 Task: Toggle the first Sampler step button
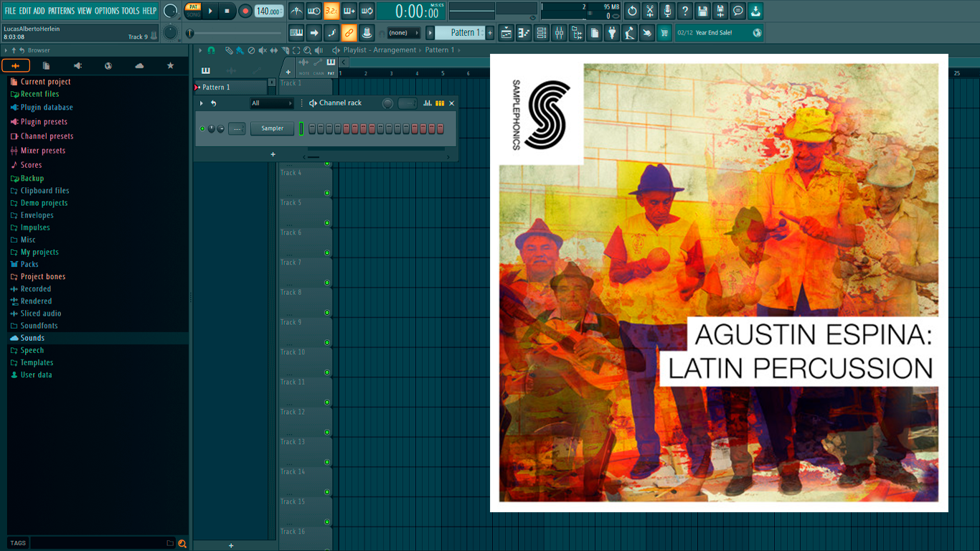coord(312,128)
